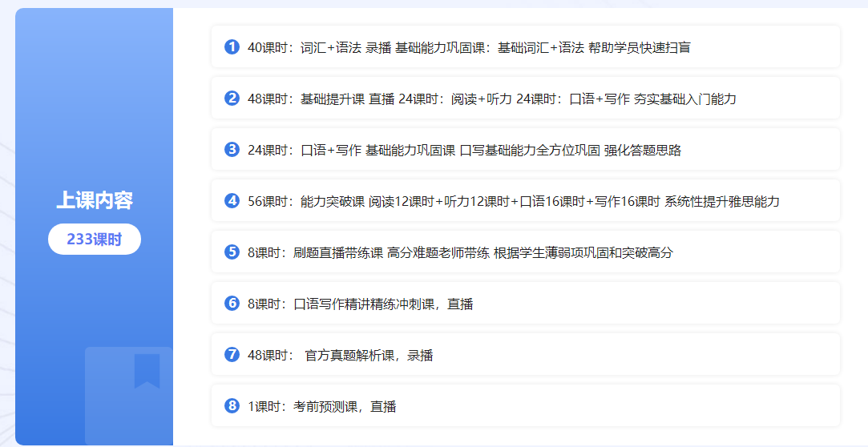Open the 24课时 口语+写作 基础能力巩固课 row
The height and width of the screenshot is (447, 868).
525,150
